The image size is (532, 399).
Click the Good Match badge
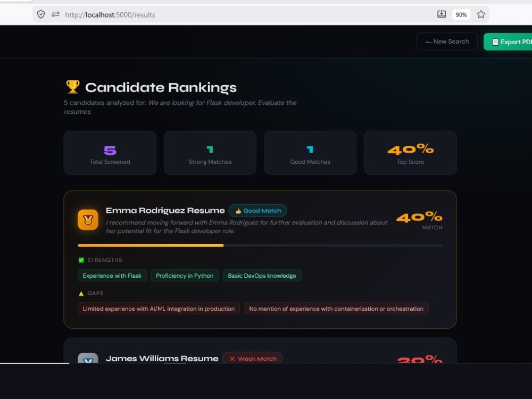[x=258, y=211]
